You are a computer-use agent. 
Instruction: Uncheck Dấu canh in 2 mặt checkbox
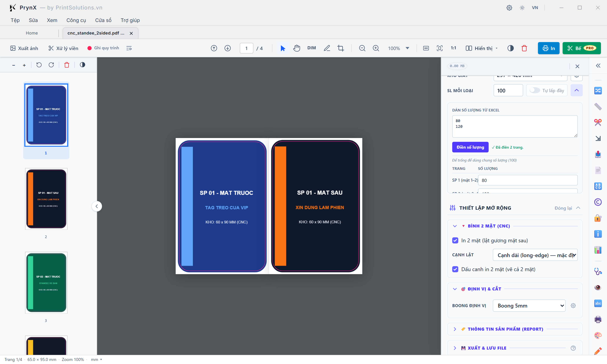coord(455,269)
